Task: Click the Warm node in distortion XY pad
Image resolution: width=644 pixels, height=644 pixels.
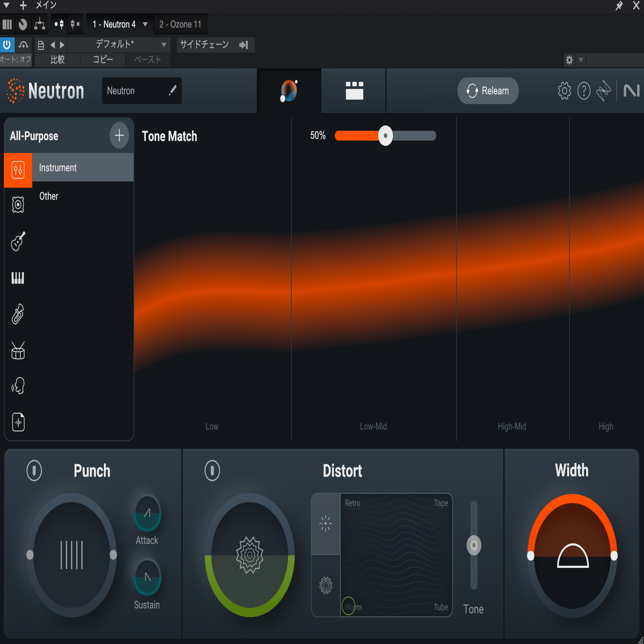Action: click(348, 606)
